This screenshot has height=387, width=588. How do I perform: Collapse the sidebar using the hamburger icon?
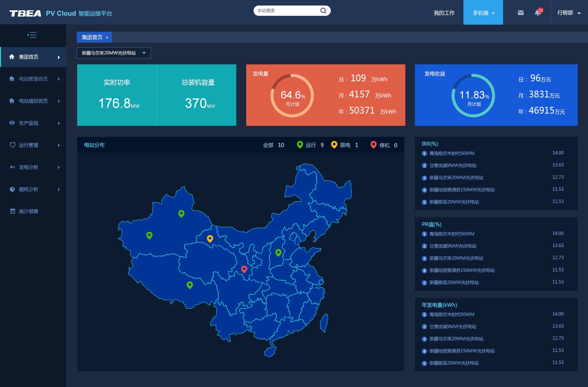pyautogui.click(x=32, y=35)
